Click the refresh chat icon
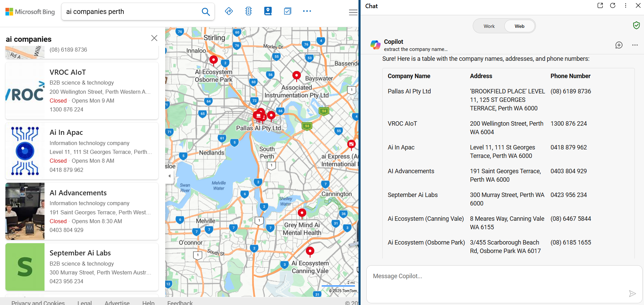The image size is (644, 305). coord(613,5)
